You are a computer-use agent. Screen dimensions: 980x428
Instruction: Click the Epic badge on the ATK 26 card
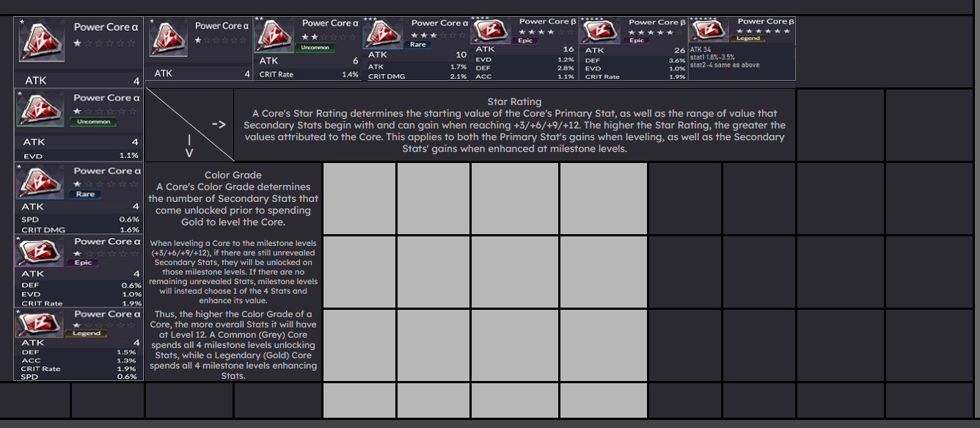click(x=637, y=41)
